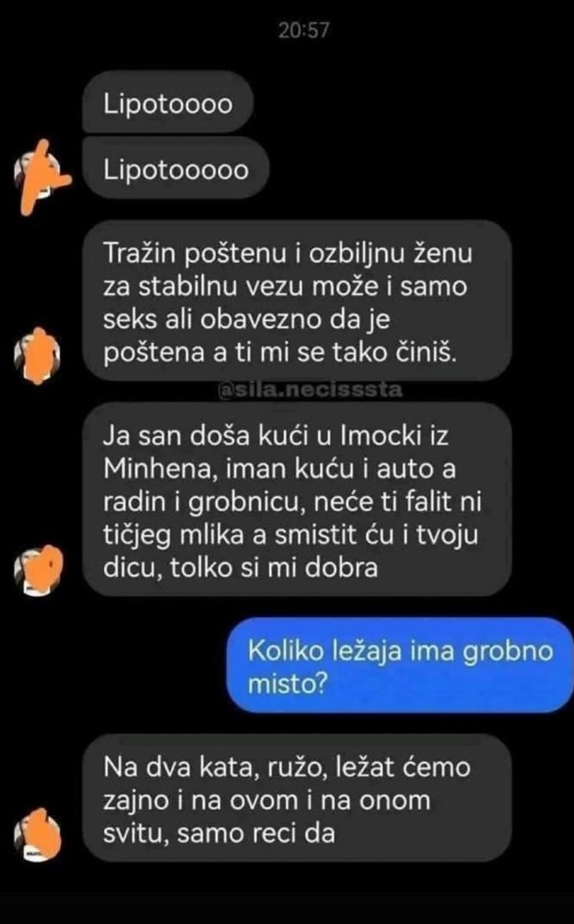The height and width of the screenshot is (924, 574).
Task: Select the second Lipotooooo message bubble
Action: [x=177, y=171]
